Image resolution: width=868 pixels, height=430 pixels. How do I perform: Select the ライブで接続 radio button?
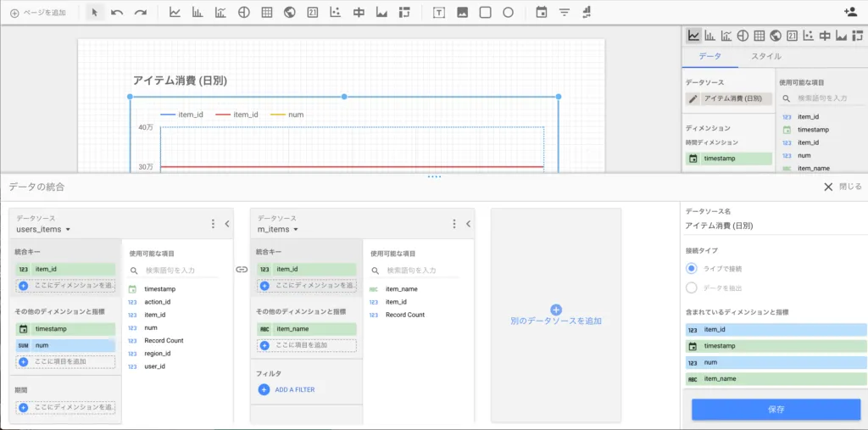pos(692,268)
